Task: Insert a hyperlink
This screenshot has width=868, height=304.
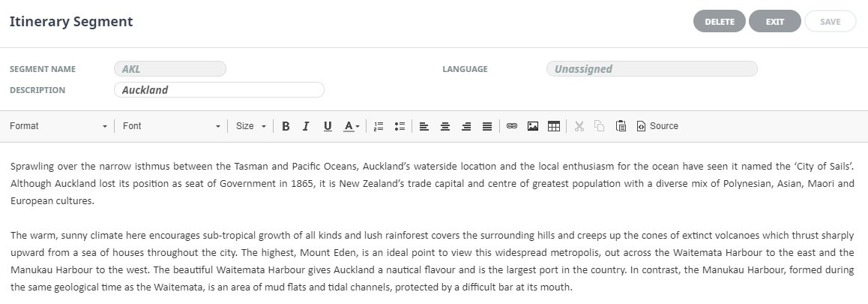Action: (512, 127)
